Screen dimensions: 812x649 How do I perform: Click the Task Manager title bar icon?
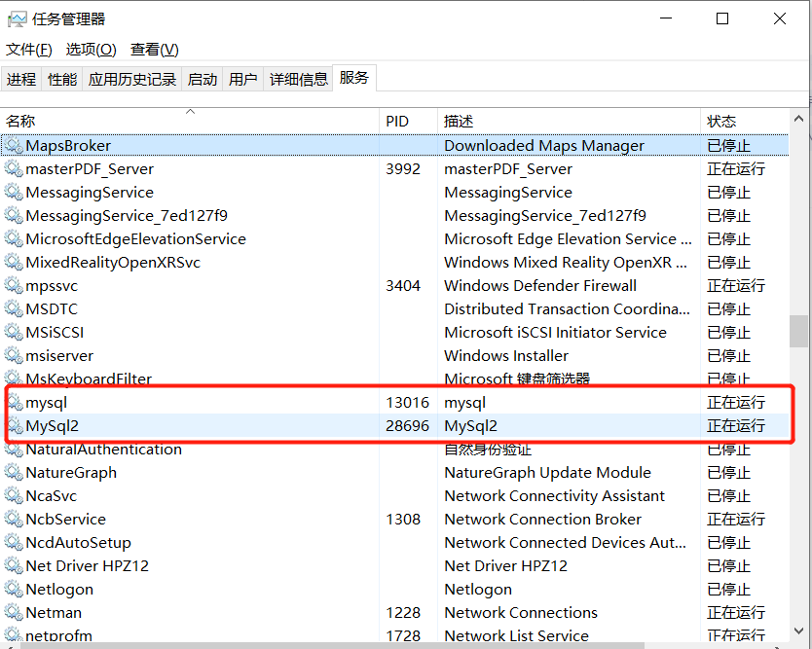pos(17,19)
